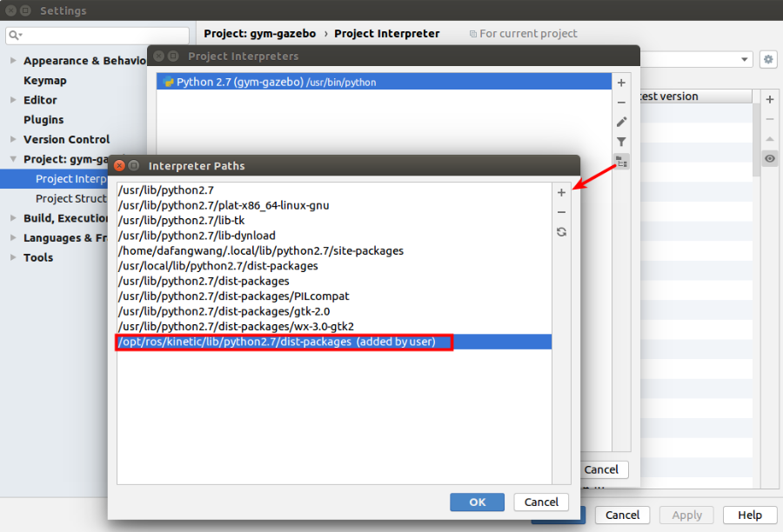
Task: Expand the Project: gym-gazebo section
Action: tap(14, 159)
